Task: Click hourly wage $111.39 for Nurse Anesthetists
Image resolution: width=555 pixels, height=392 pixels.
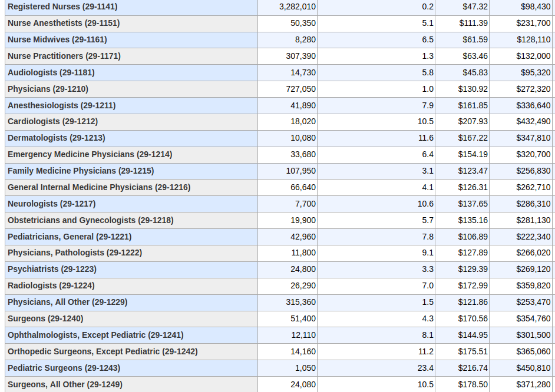Action: [473, 24]
